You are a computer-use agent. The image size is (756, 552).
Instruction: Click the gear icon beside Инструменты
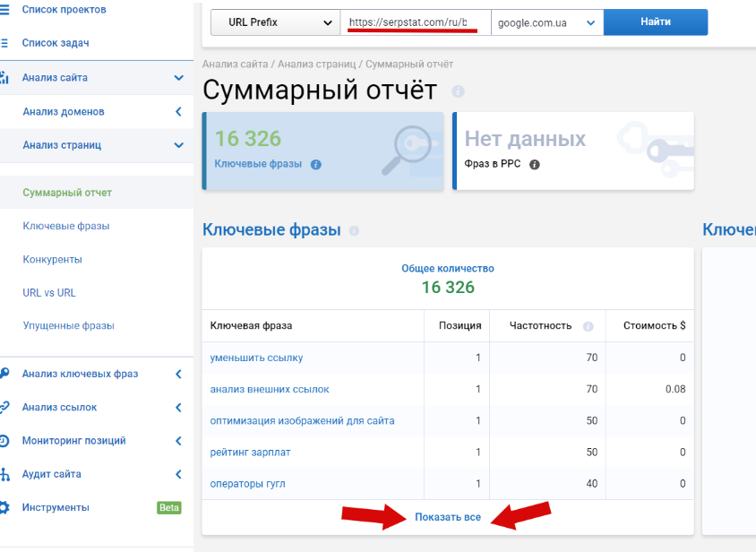point(4,507)
